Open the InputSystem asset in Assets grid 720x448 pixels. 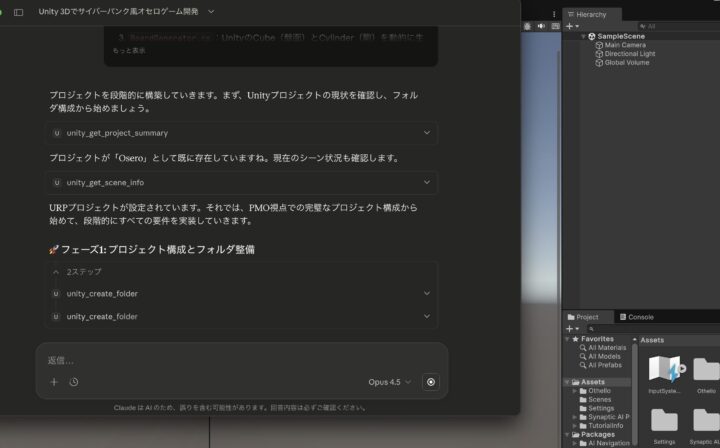[x=665, y=372]
